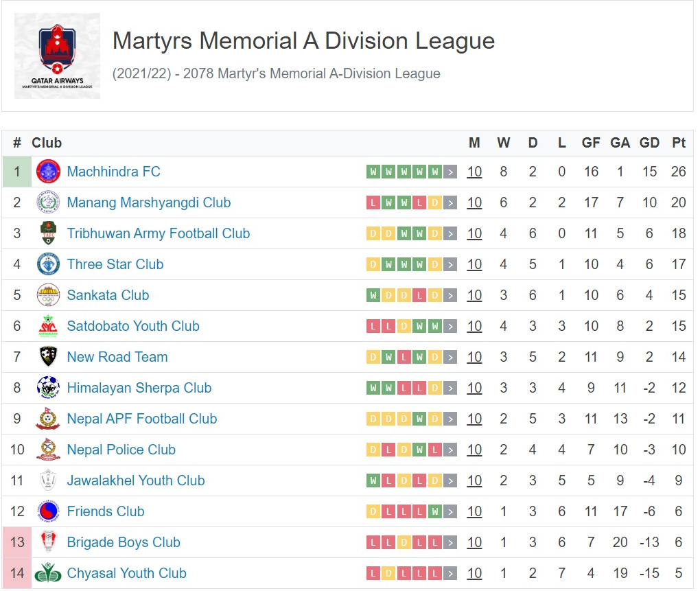Screen dimensions: 700x591
Task: Click the Himalayan Sherpa Club football icon
Action: (x=48, y=388)
